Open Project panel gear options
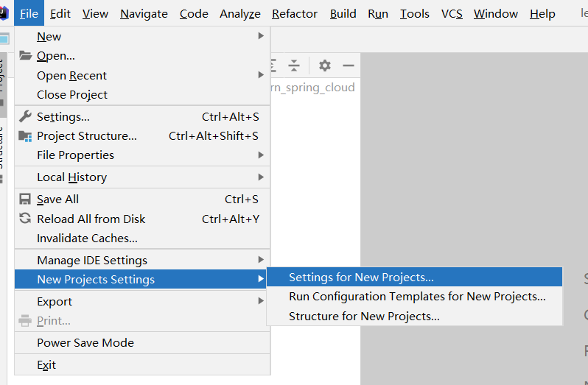 [x=324, y=66]
